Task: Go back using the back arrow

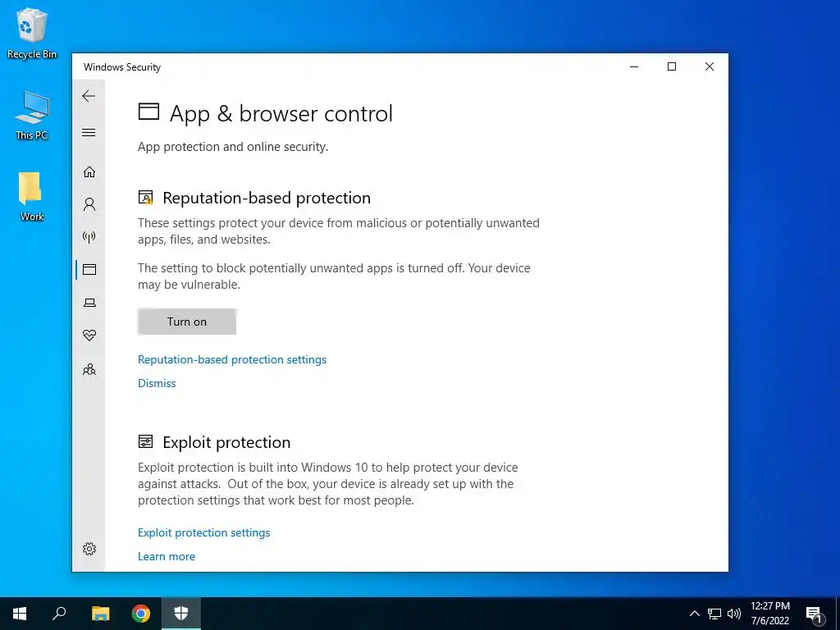Action: pos(89,96)
